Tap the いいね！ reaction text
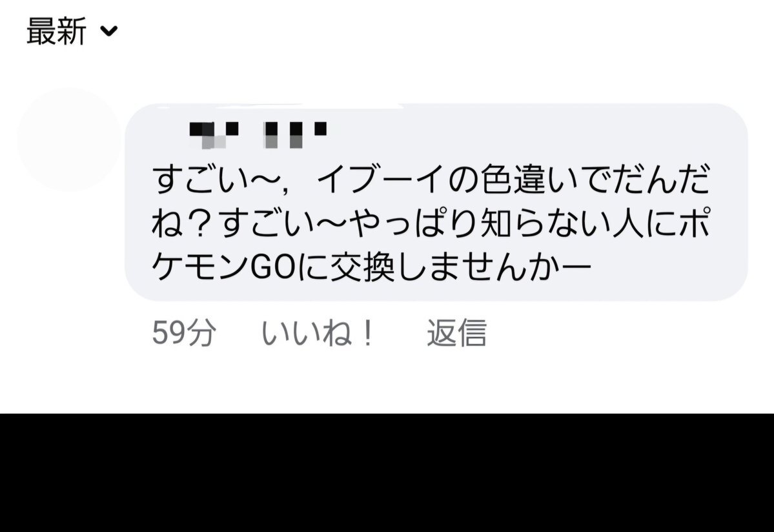The height and width of the screenshot is (532, 774). click(x=318, y=332)
